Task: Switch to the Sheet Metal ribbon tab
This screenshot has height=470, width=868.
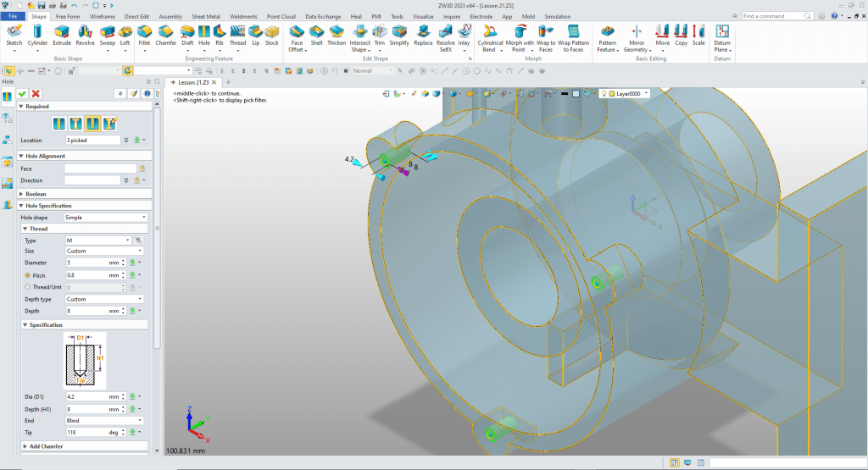Action: pos(206,16)
